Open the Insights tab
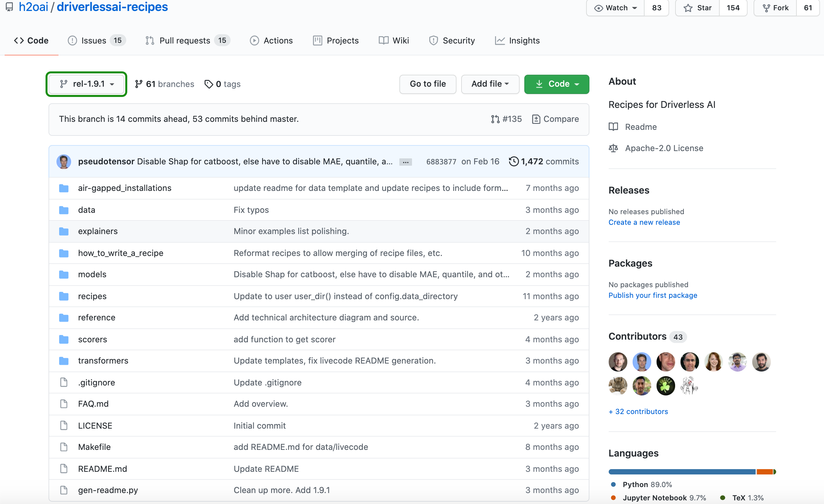This screenshot has height=504, width=824. (517, 41)
